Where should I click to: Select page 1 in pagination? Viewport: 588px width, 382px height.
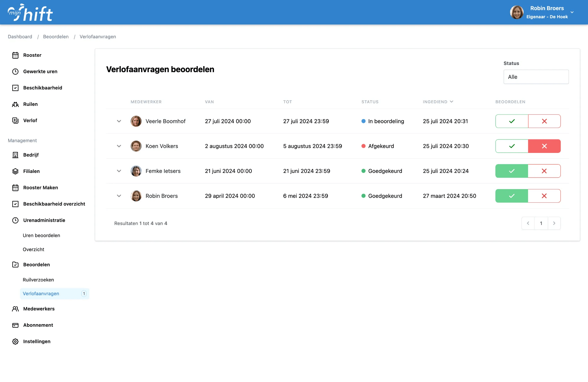(541, 223)
